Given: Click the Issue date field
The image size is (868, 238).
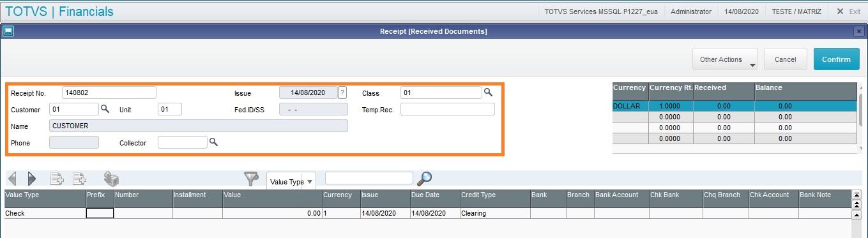Looking at the screenshot, I should 308,93.
